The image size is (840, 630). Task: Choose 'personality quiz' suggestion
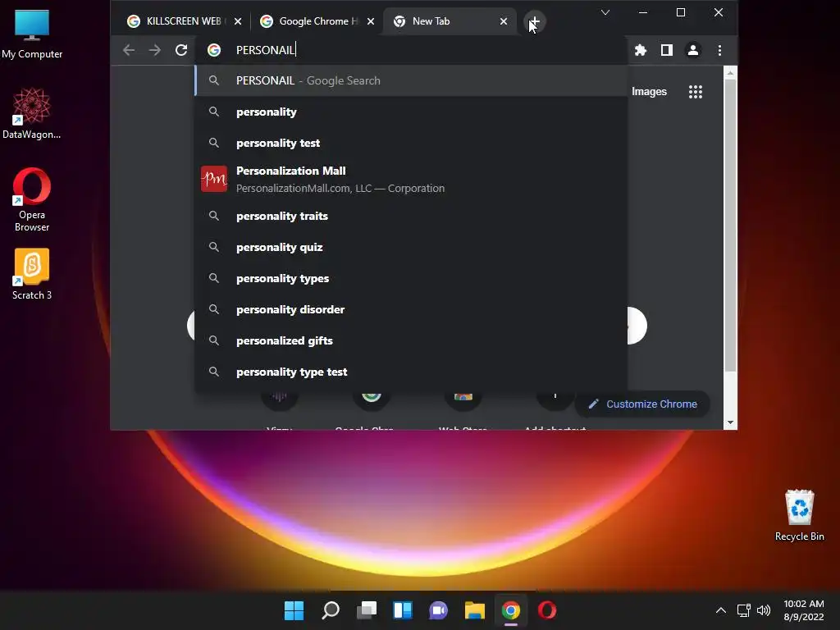point(411,247)
